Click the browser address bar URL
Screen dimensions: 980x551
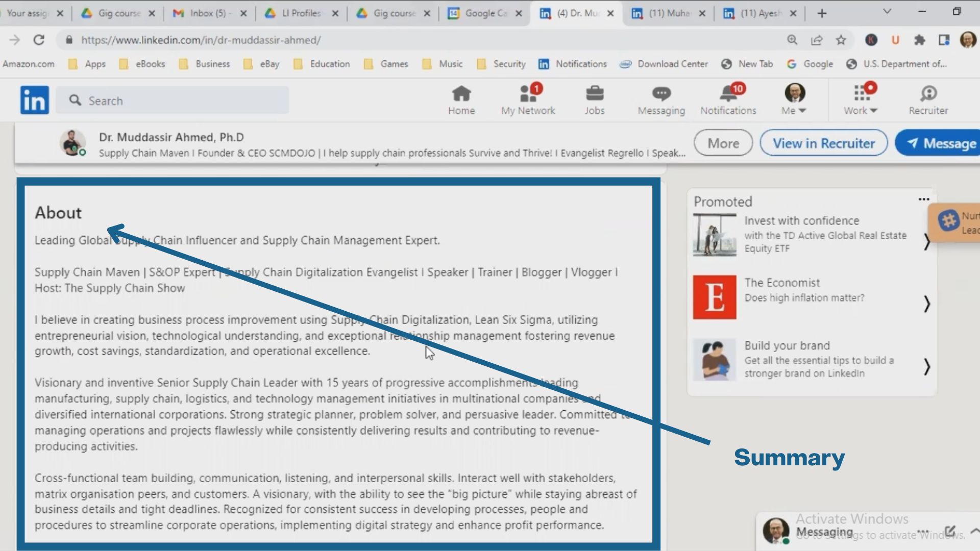(x=201, y=40)
